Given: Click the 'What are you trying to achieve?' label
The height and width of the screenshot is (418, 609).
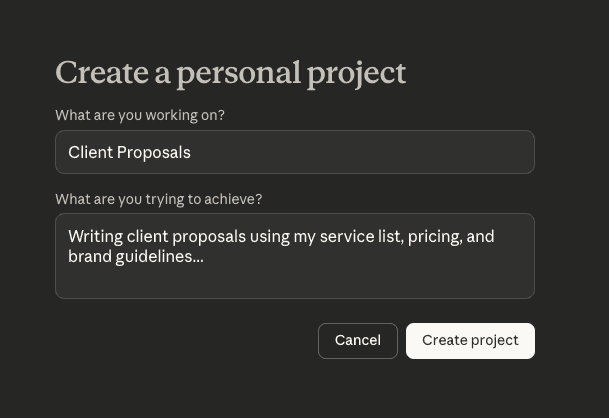Looking at the screenshot, I should [x=158, y=200].
